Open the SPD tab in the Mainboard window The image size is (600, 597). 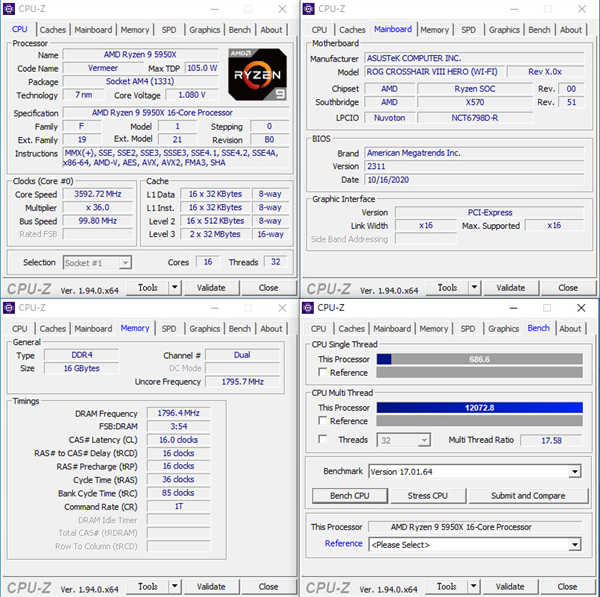pyautogui.click(x=468, y=29)
